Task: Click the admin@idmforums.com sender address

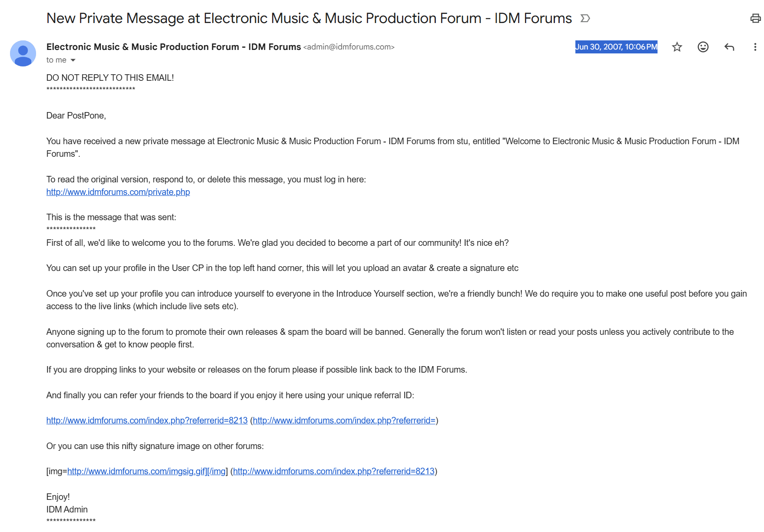Action: click(x=349, y=47)
